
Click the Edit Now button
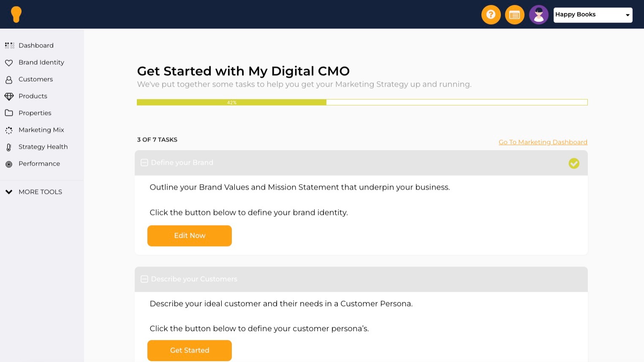click(190, 236)
